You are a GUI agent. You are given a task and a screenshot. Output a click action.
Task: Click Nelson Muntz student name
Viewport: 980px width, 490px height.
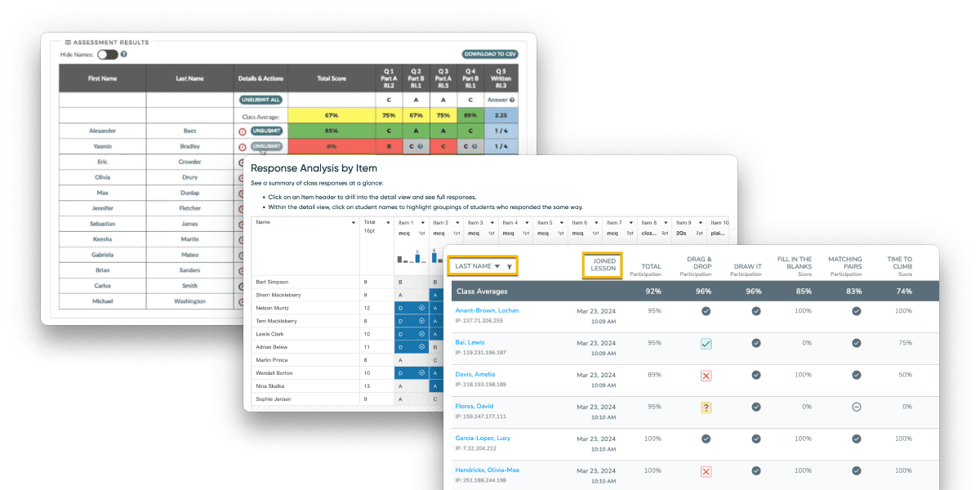(273, 308)
